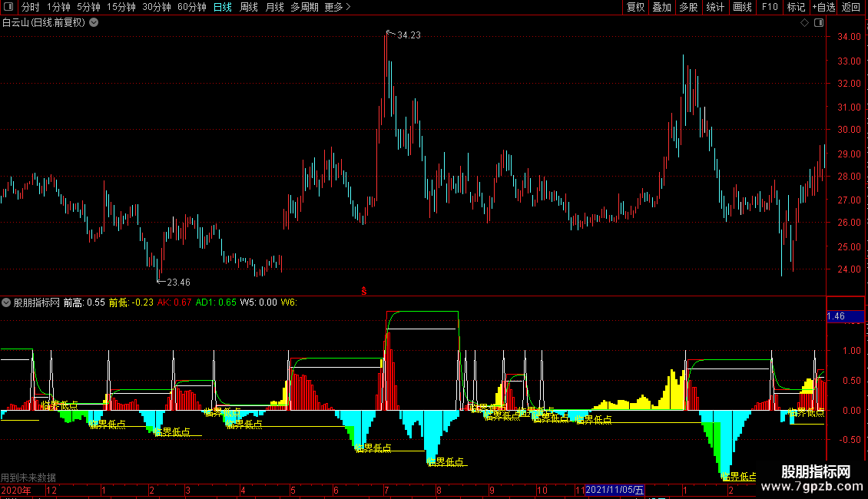Expand the 更多 more periods menu
Screen dimensions: 868x499
337,7
